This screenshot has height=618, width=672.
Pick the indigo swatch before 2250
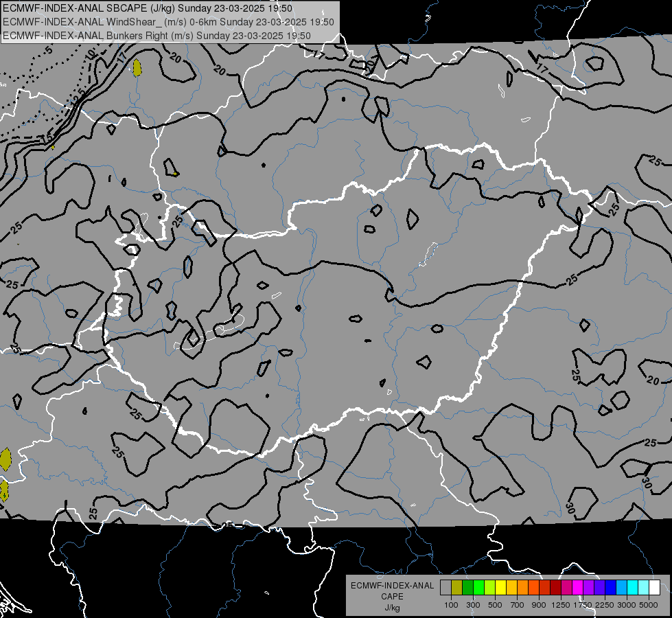pyautogui.click(x=599, y=588)
